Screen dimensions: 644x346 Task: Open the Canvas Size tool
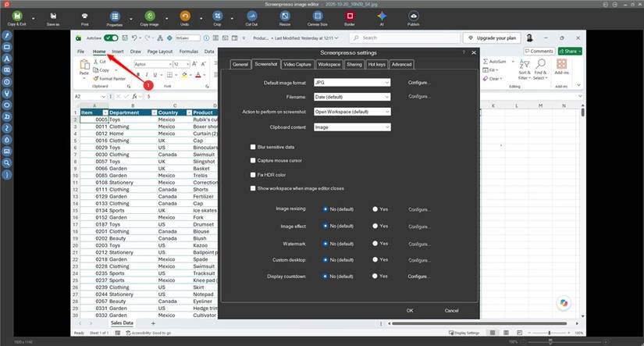pyautogui.click(x=318, y=16)
